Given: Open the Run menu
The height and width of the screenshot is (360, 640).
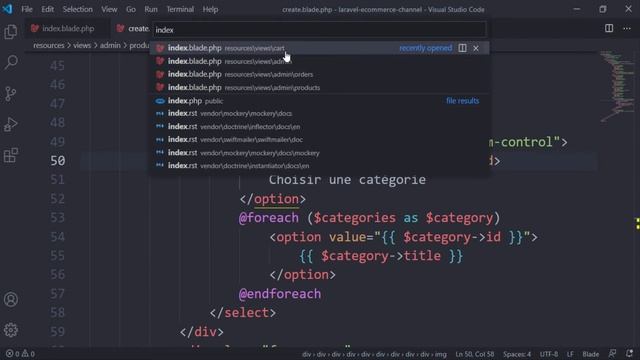Looking at the screenshot, I should [151, 9].
